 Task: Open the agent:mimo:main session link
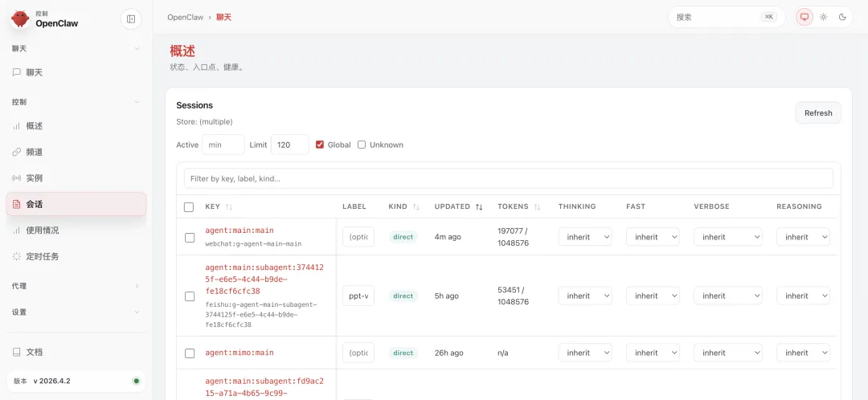tap(240, 353)
